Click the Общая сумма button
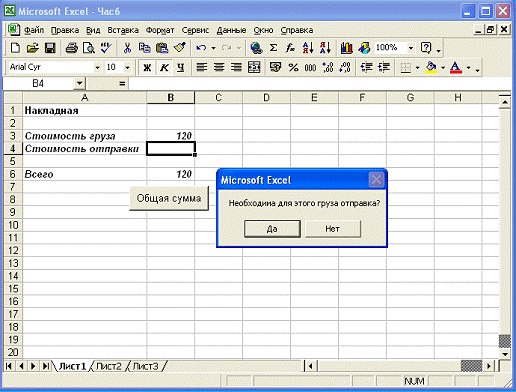Image resolution: width=516 pixels, height=392 pixels. coord(169,198)
